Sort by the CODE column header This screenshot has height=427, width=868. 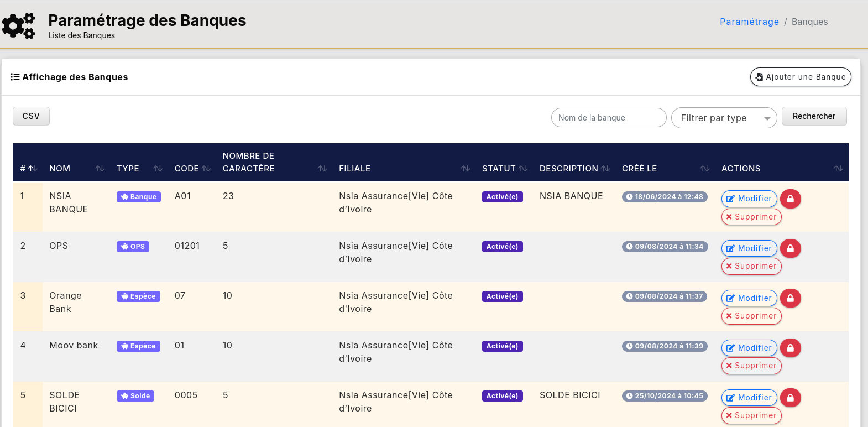coord(186,169)
